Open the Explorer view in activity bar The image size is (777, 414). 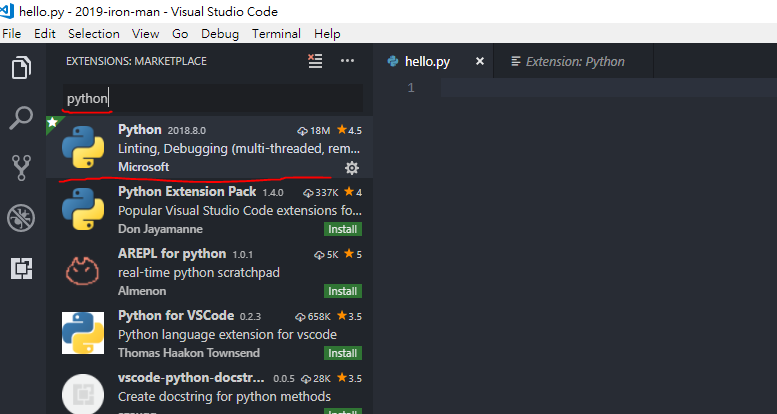click(21, 69)
